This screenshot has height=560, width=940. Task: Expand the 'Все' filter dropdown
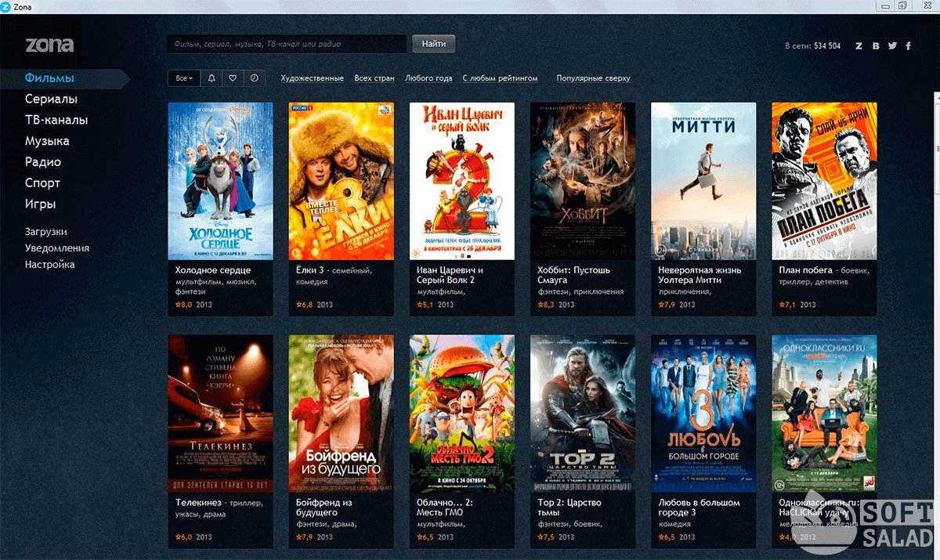coord(184,78)
